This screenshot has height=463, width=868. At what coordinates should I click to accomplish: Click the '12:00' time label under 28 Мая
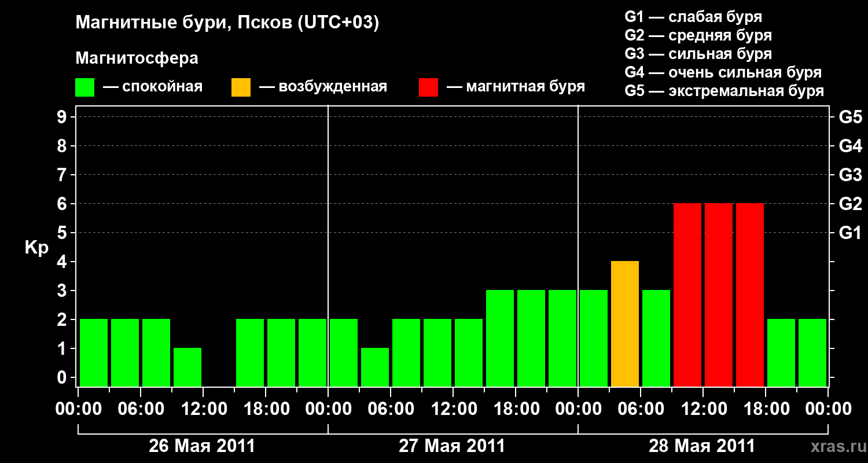pos(703,409)
